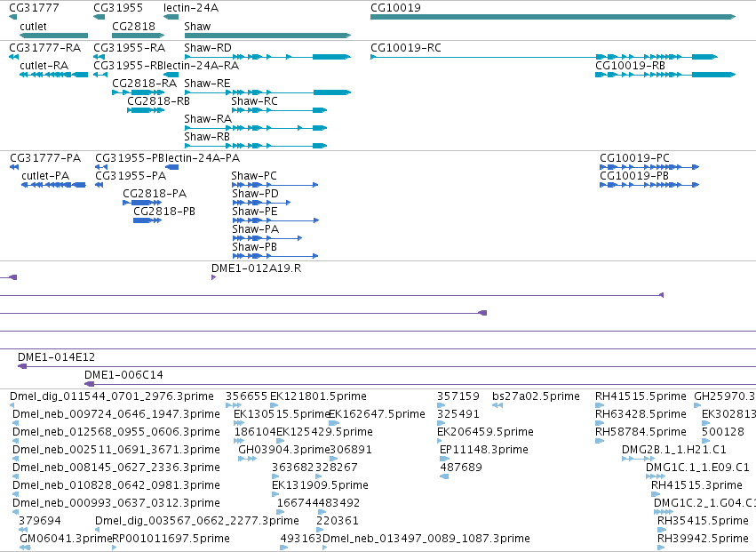This screenshot has height=552, width=756.
Task: Click the CG10019-RC transcript label
Action: pyautogui.click(x=406, y=48)
